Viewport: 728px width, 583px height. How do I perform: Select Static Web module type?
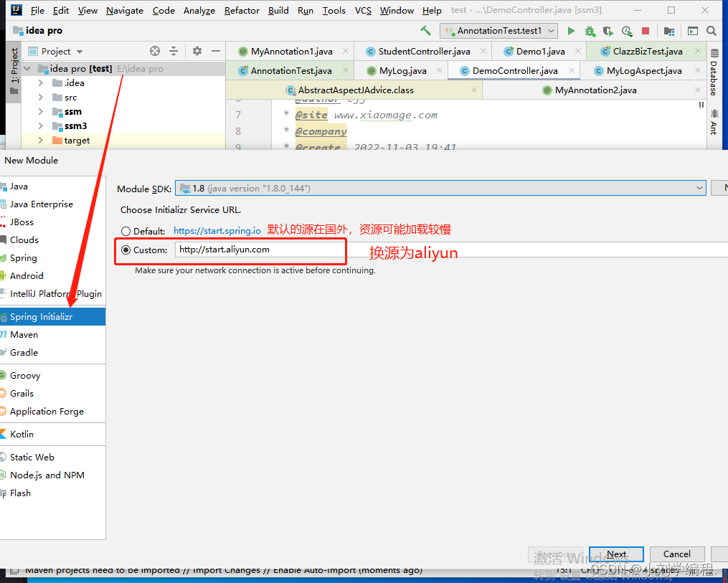[52, 458]
